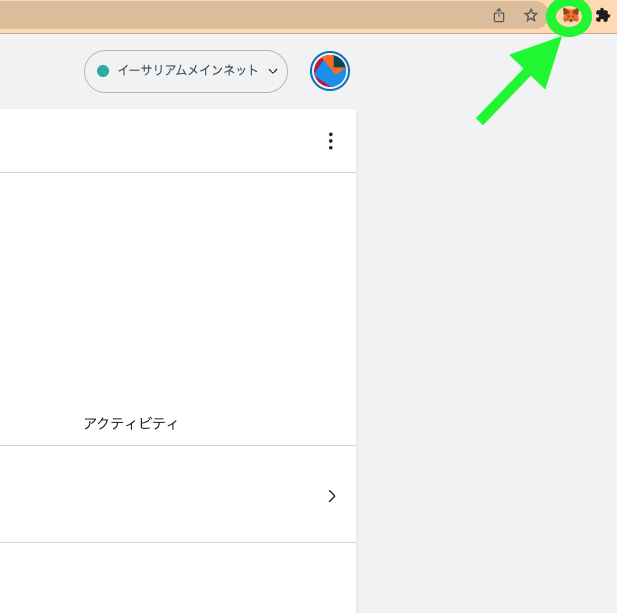
Task: Click the share page icon
Action: click(x=499, y=16)
